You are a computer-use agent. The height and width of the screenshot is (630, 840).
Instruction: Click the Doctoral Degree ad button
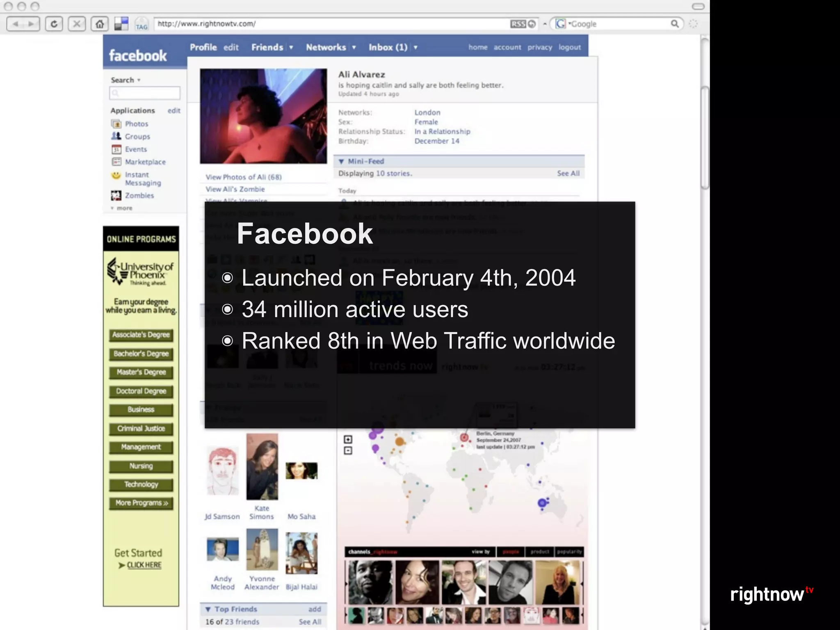click(141, 391)
